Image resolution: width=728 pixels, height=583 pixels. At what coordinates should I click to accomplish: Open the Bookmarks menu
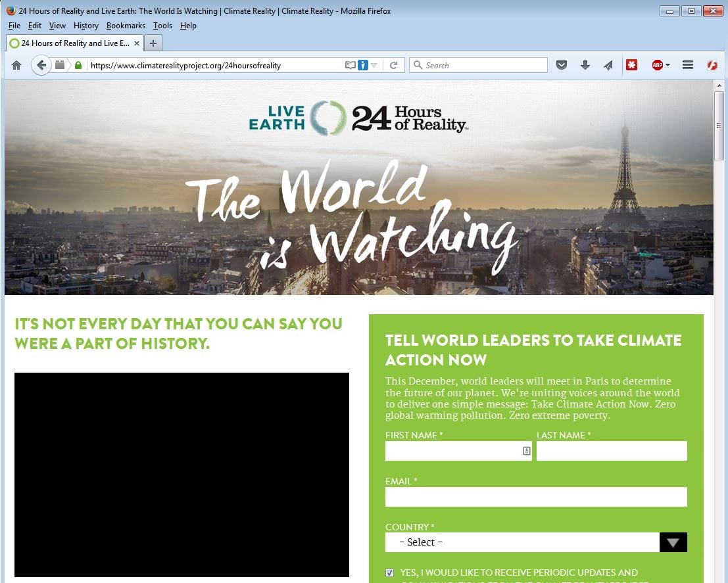pyautogui.click(x=125, y=26)
